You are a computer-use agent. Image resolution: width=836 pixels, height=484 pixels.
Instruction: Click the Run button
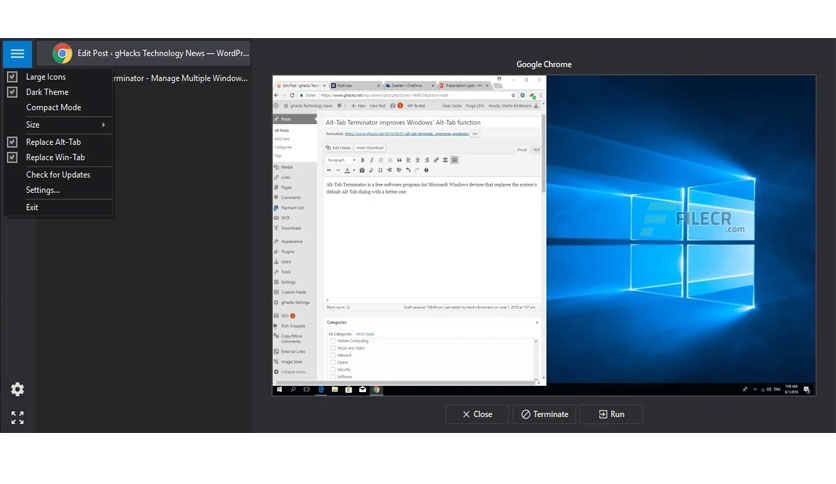pyautogui.click(x=611, y=414)
